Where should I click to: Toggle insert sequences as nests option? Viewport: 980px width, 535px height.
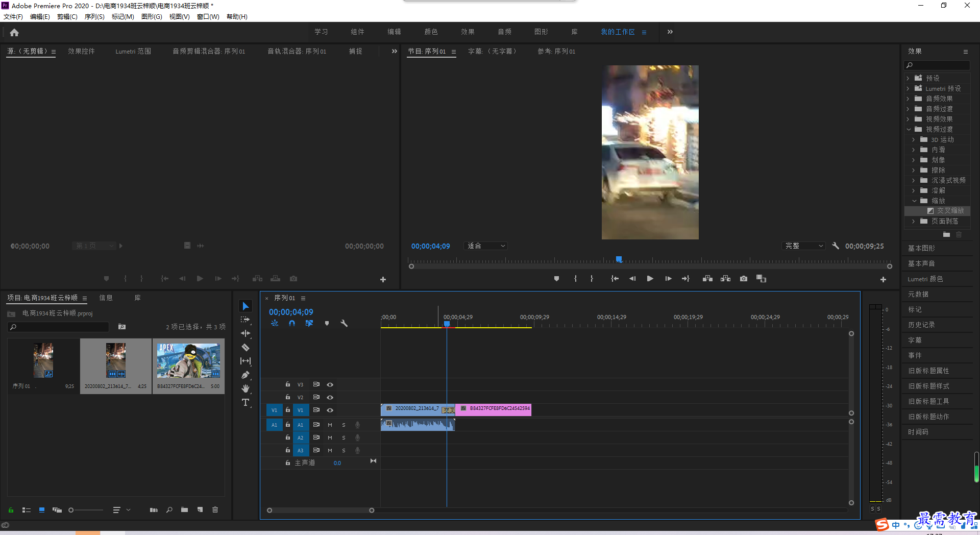[275, 323]
